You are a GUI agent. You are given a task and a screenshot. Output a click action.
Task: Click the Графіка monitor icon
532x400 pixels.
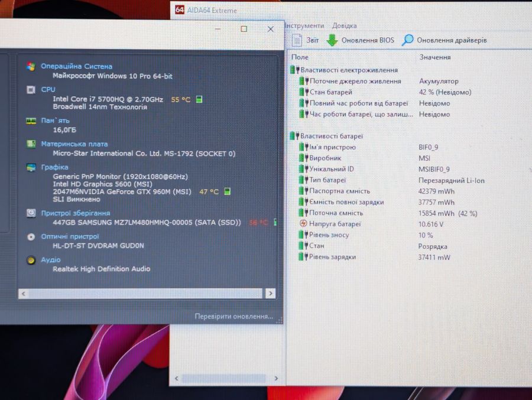point(31,167)
